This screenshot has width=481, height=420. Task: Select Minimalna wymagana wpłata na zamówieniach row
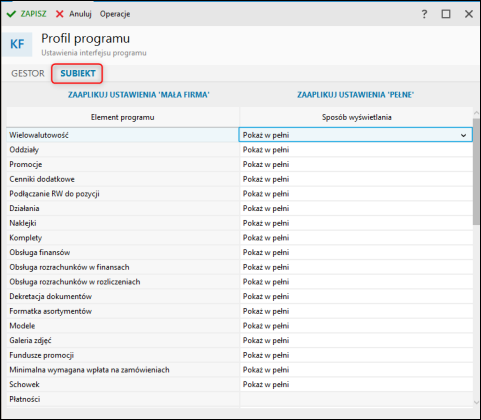pos(123,370)
